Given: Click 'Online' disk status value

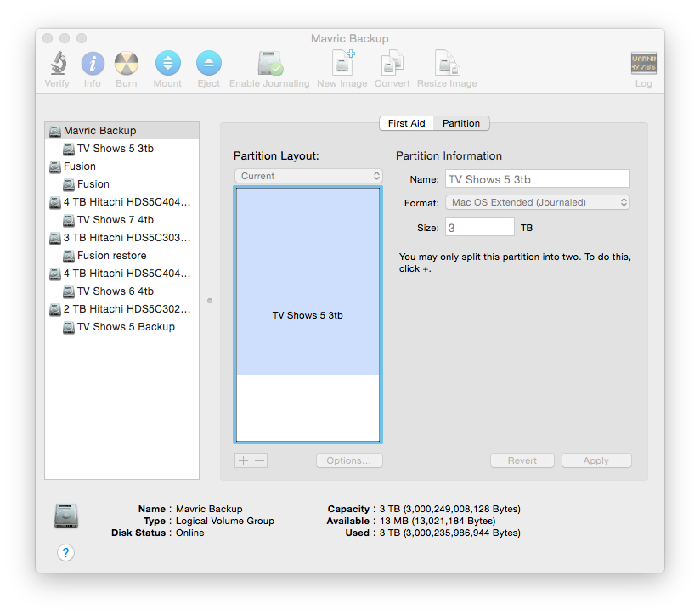Looking at the screenshot, I should (x=189, y=533).
